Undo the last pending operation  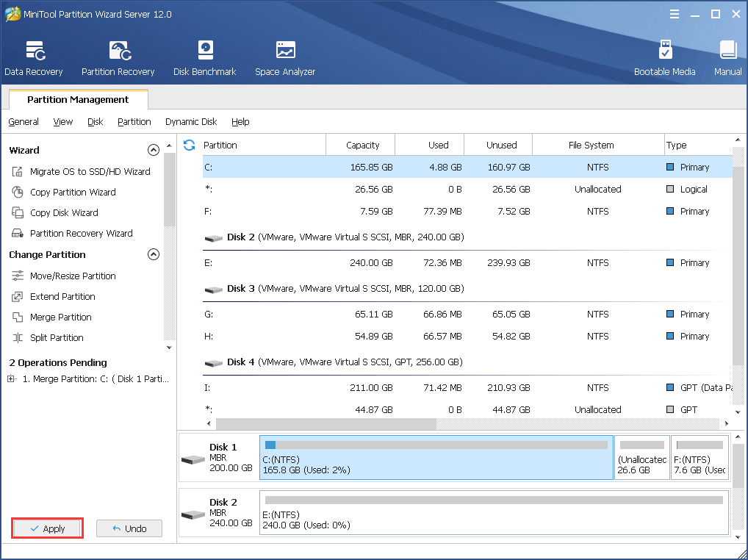(129, 528)
